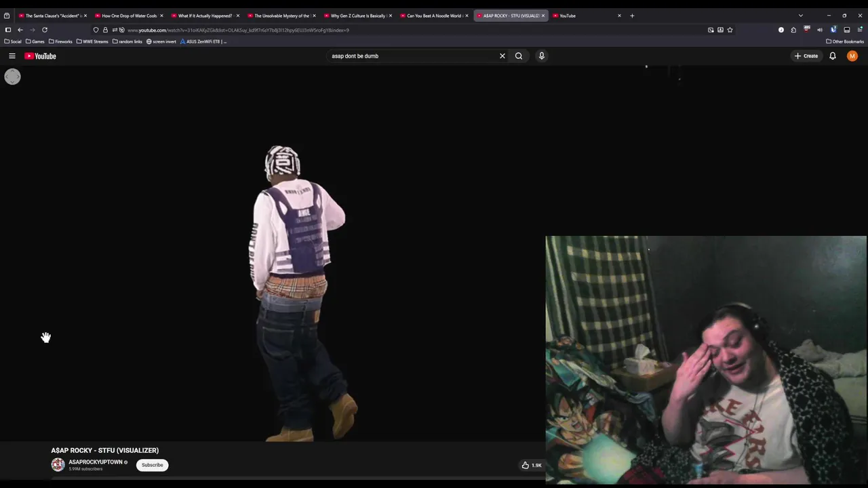Open the ASUS ZenWiFi ET8 bookmark

(x=203, y=41)
